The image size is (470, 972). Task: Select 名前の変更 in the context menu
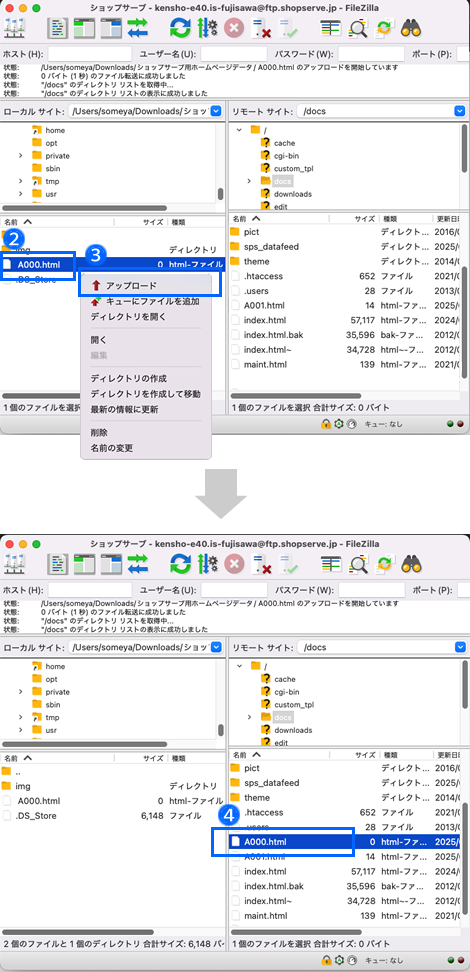click(112, 448)
